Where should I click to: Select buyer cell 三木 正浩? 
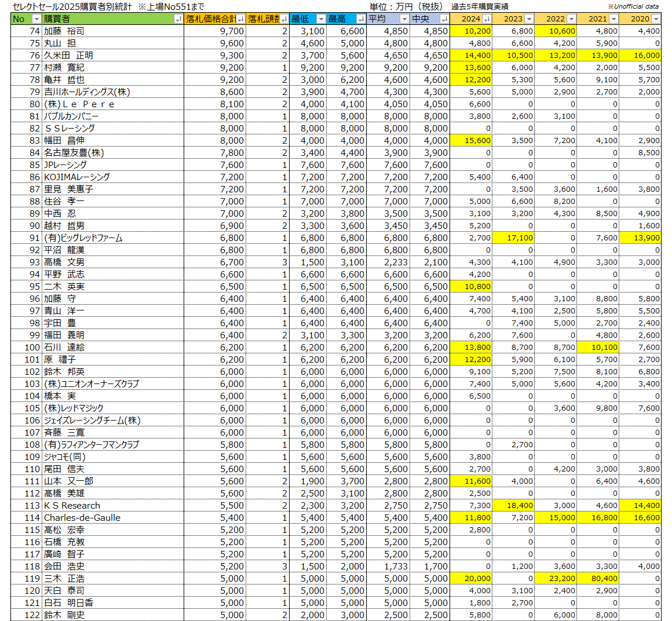[113, 579]
